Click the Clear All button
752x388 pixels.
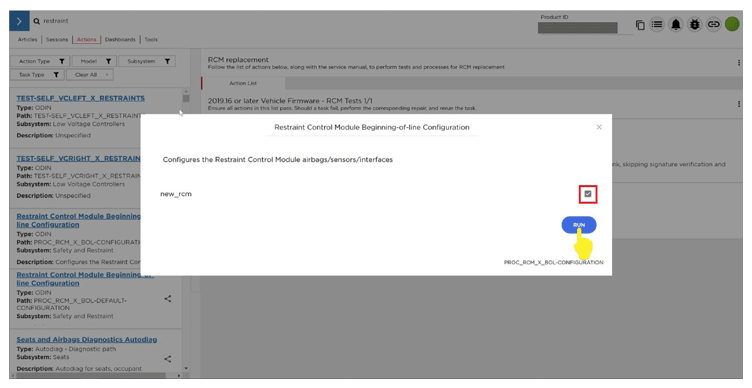90,75
